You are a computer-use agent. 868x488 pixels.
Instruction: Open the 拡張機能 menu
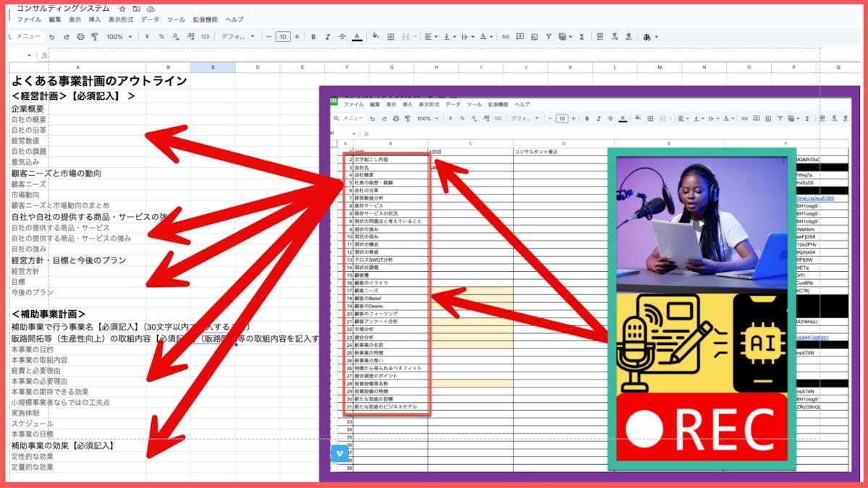204,20
